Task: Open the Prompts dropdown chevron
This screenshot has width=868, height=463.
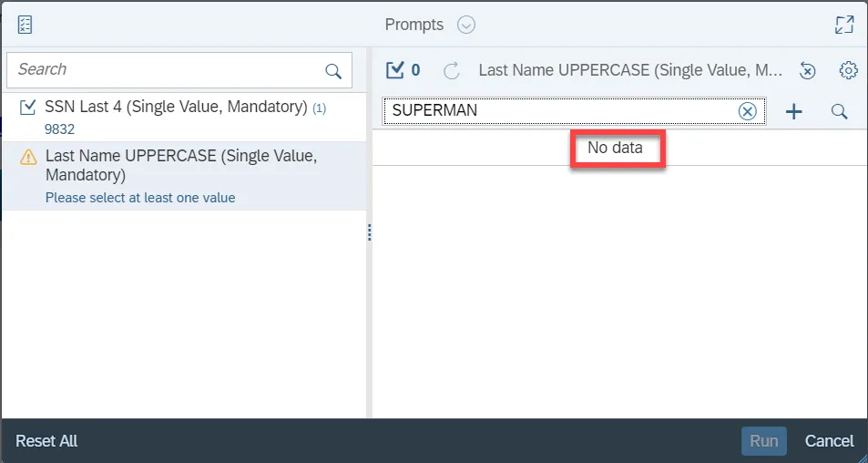Action: (x=466, y=25)
